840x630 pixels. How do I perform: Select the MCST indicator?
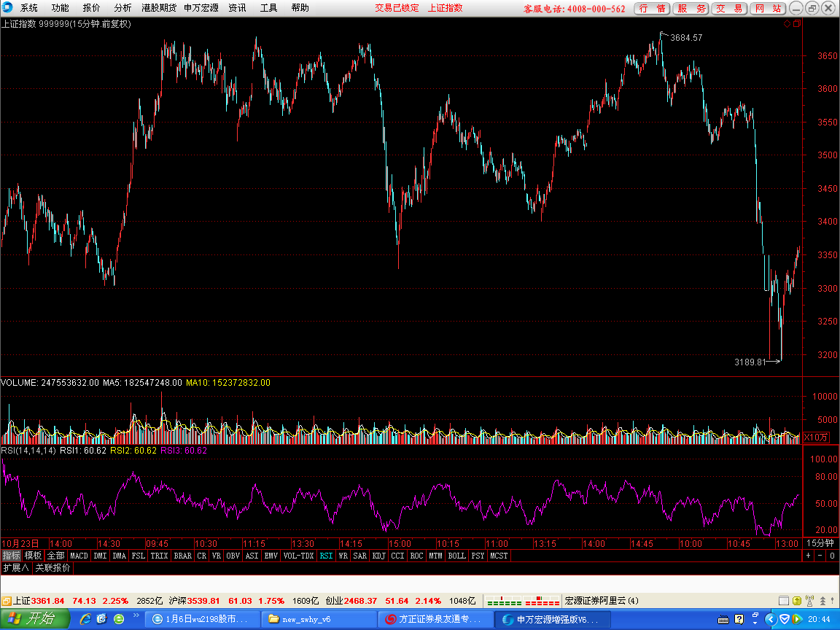tap(499, 556)
